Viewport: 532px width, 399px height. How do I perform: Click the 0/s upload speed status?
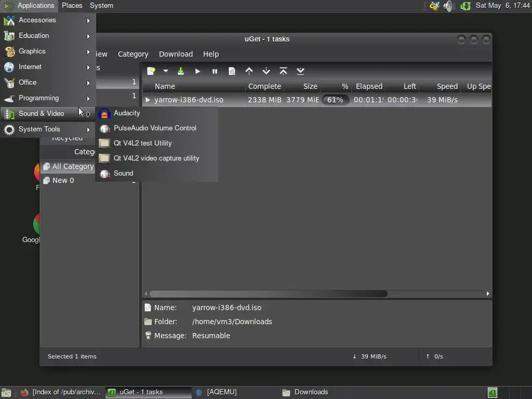click(x=435, y=356)
